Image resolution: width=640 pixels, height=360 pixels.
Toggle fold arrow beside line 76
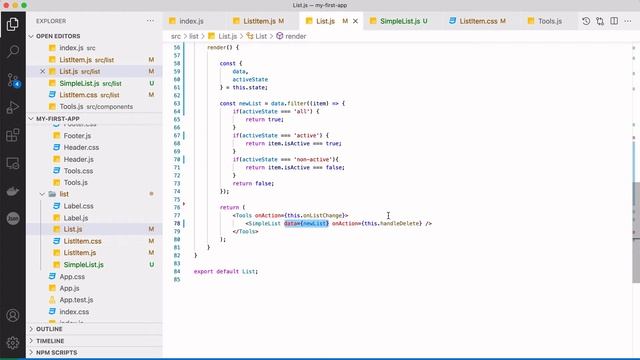point(184,204)
